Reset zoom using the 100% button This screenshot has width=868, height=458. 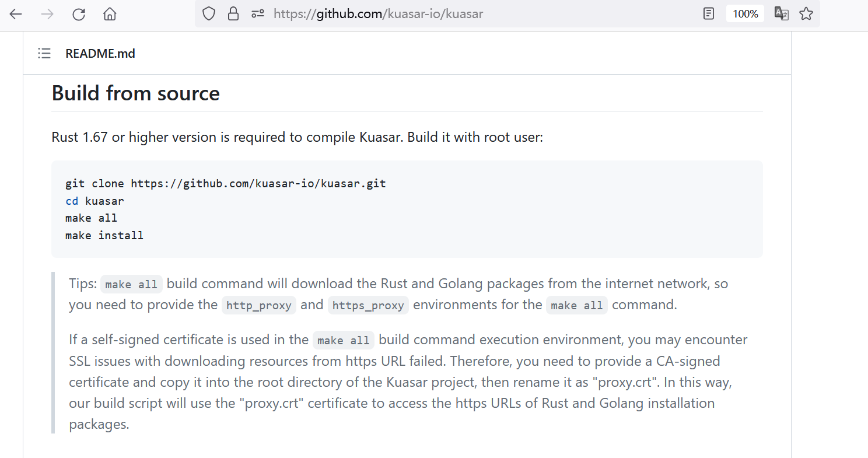(x=745, y=14)
